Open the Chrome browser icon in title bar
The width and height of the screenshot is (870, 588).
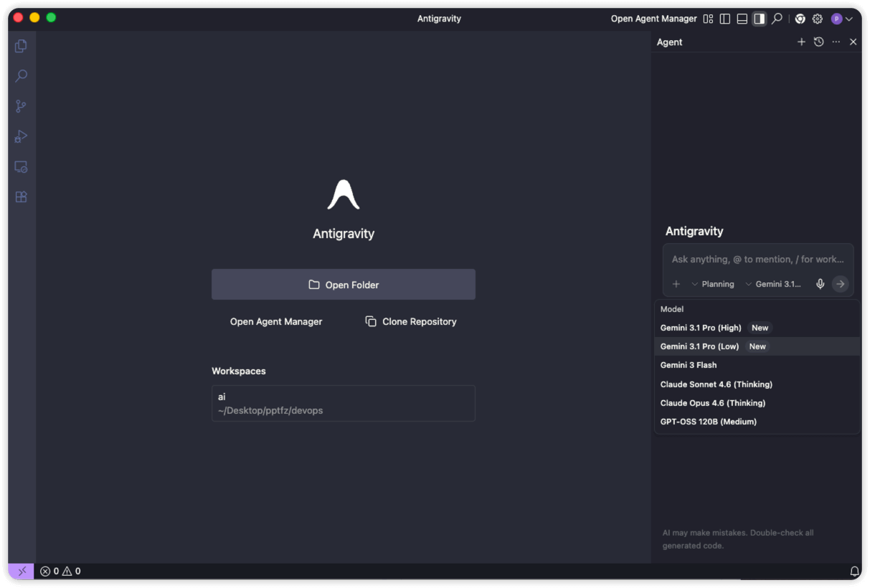point(800,19)
